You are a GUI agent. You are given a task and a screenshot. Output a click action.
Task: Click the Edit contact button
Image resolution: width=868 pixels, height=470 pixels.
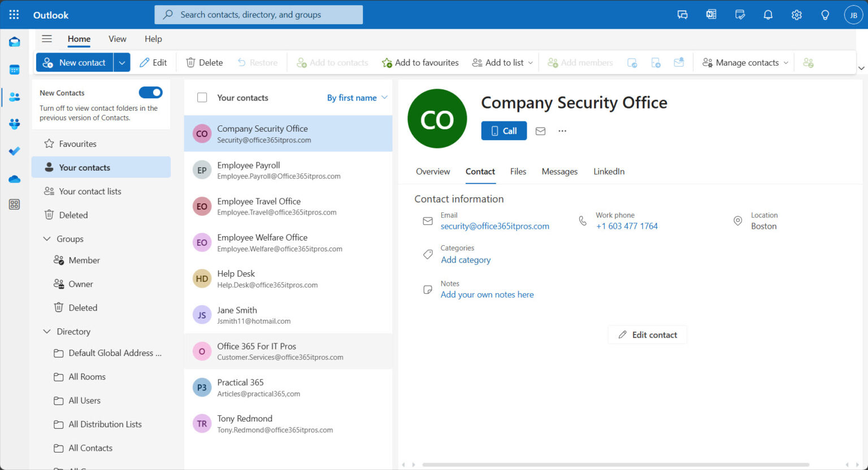coord(648,335)
